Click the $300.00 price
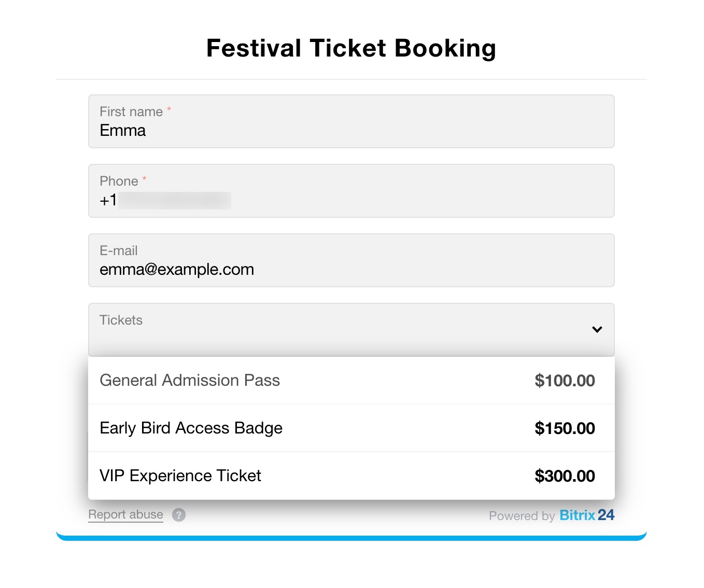The width and height of the screenshot is (704, 588). 565,476
